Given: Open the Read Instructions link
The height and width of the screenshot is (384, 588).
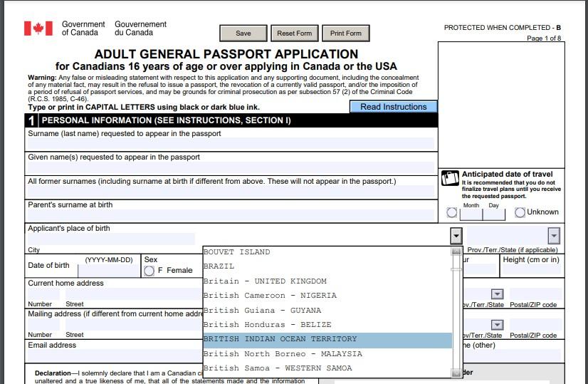Looking at the screenshot, I should pos(394,107).
